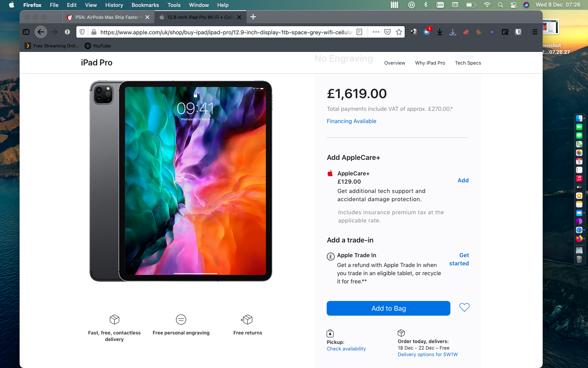Click Add to Bag button
This screenshot has width=588, height=368.
[388, 308]
